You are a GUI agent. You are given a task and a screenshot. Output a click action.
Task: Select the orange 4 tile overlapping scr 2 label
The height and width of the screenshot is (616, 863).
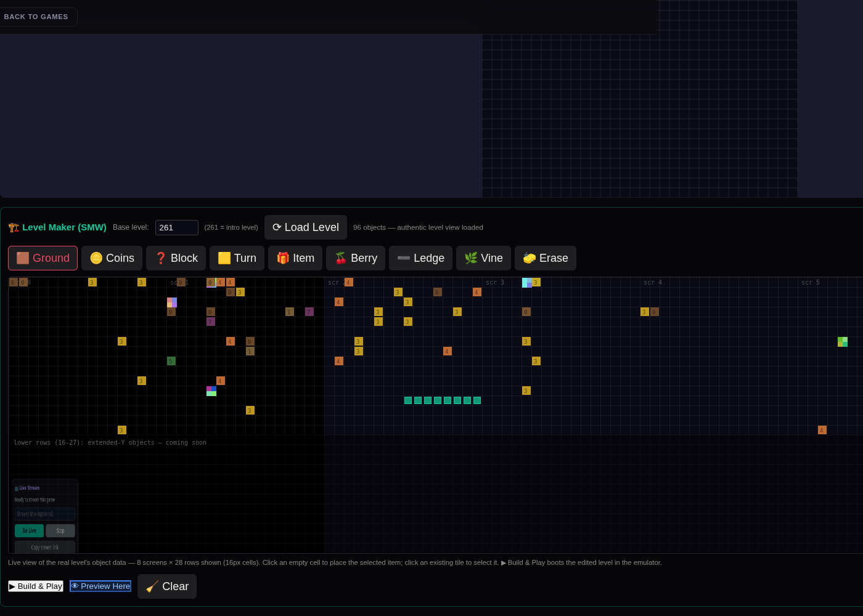(x=349, y=282)
